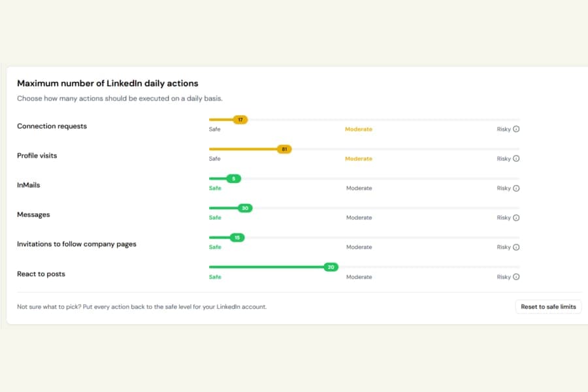The width and height of the screenshot is (588, 392).
Task: Click the company page invitations slider handle showing 15
Action: pyautogui.click(x=237, y=237)
